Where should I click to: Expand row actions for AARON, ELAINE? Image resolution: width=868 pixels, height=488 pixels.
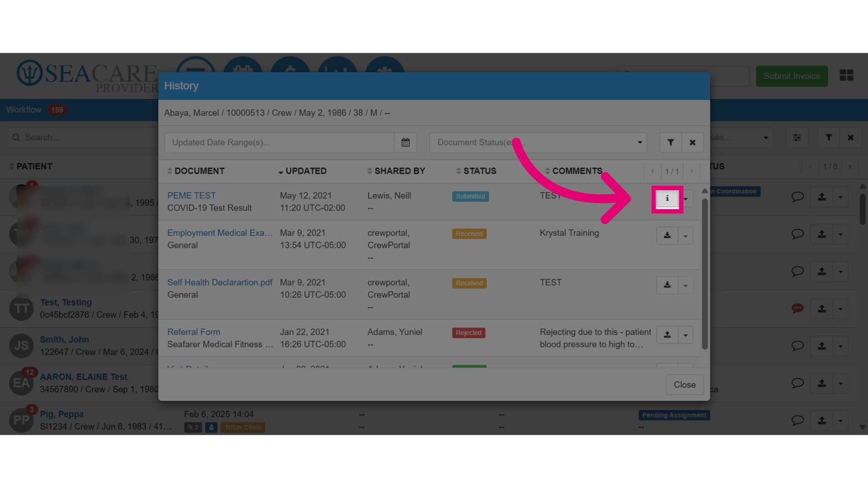click(x=840, y=384)
